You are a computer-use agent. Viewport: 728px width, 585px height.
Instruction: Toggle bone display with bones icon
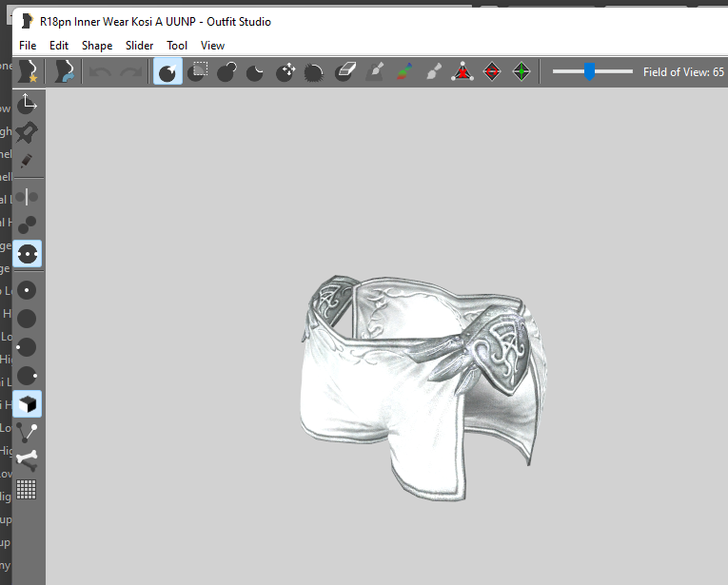[27, 460]
